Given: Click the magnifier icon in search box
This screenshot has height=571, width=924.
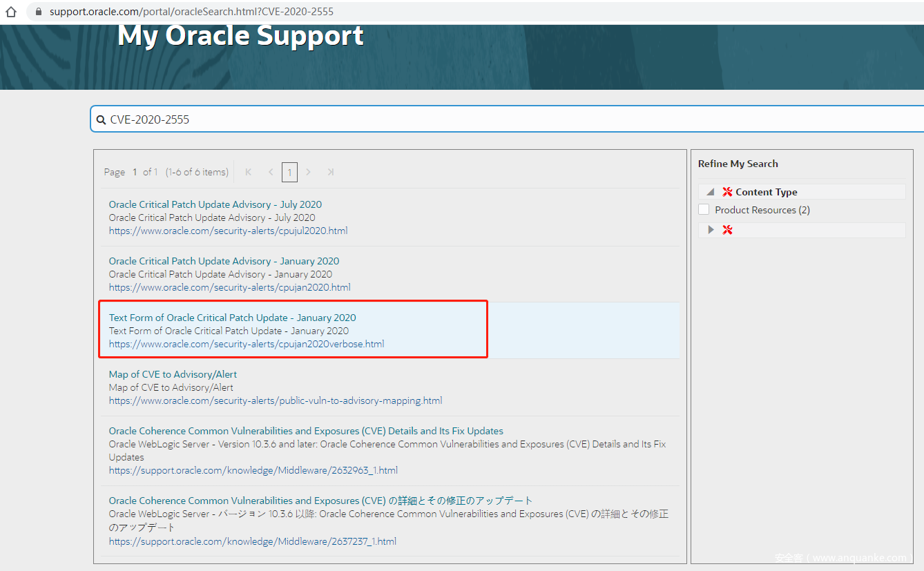Looking at the screenshot, I should (x=101, y=119).
